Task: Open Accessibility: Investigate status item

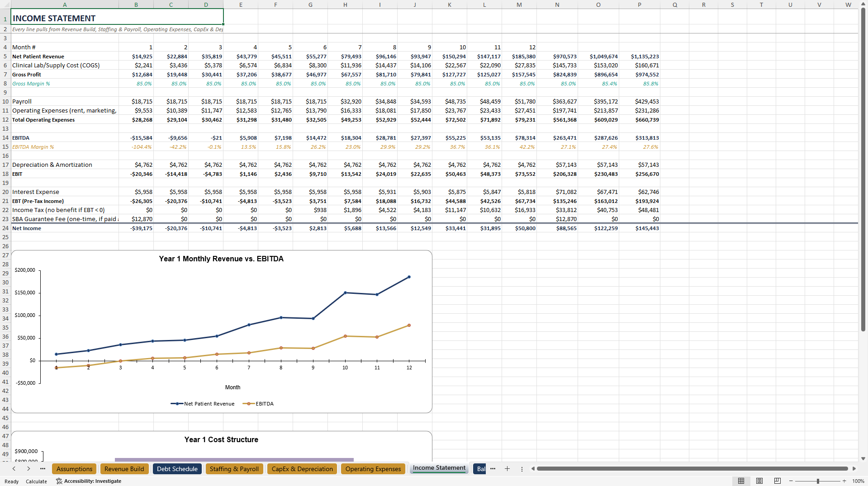Action: pos(89,481)
